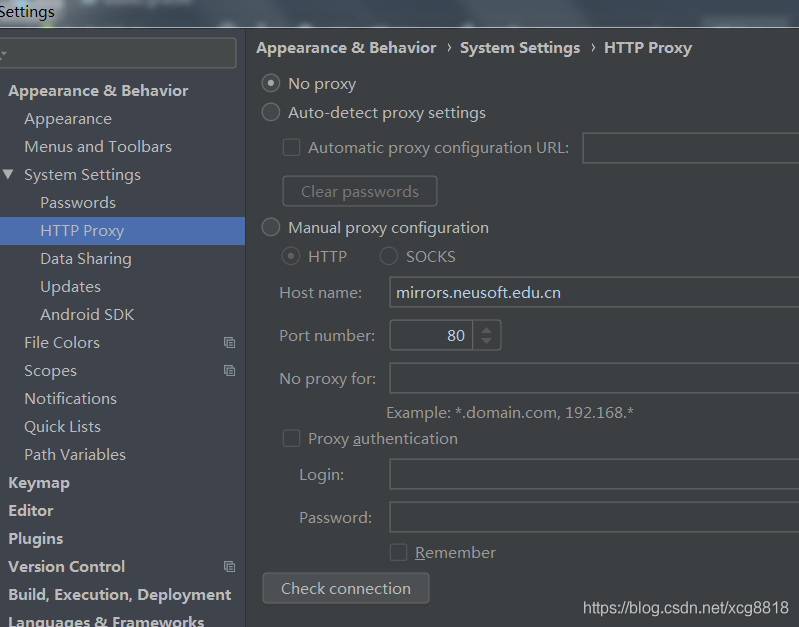Click System Settings in the breadcrumb
This screenshot has height=627, width=799.
(x=520, y=48)
